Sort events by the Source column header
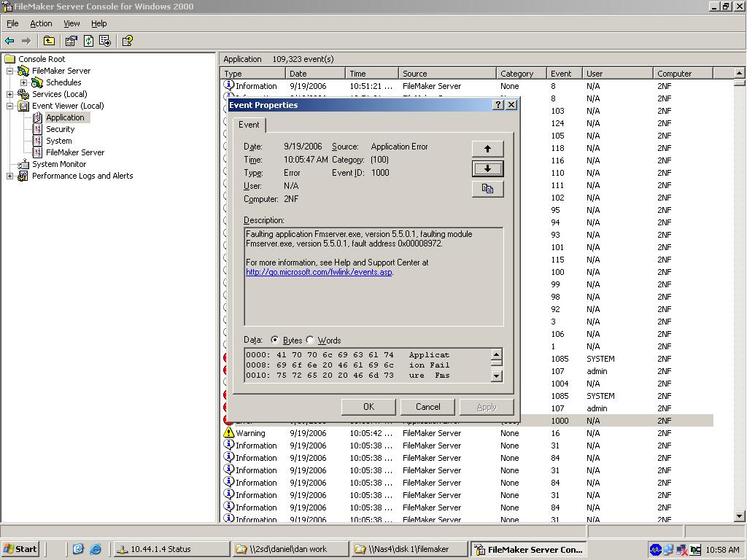 coord(447,74)
